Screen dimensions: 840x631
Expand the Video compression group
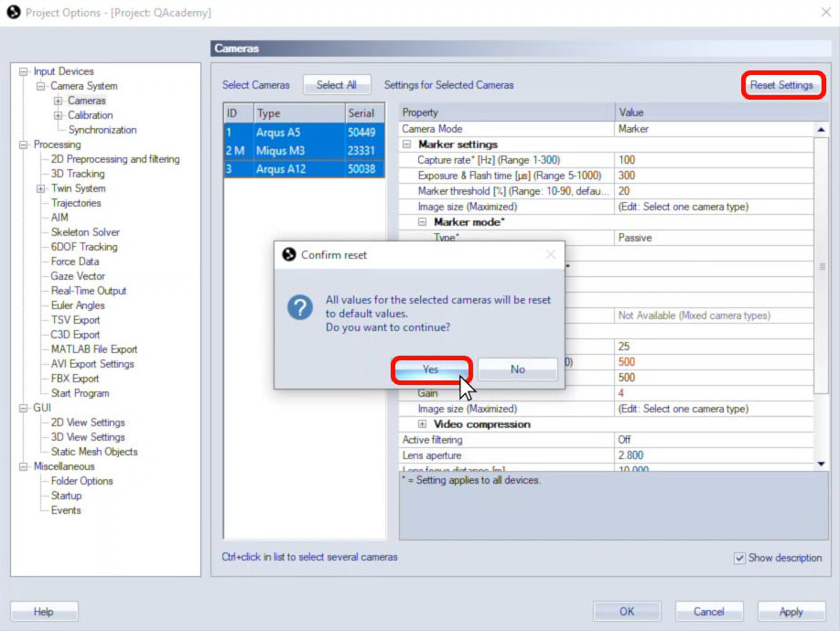422,424
